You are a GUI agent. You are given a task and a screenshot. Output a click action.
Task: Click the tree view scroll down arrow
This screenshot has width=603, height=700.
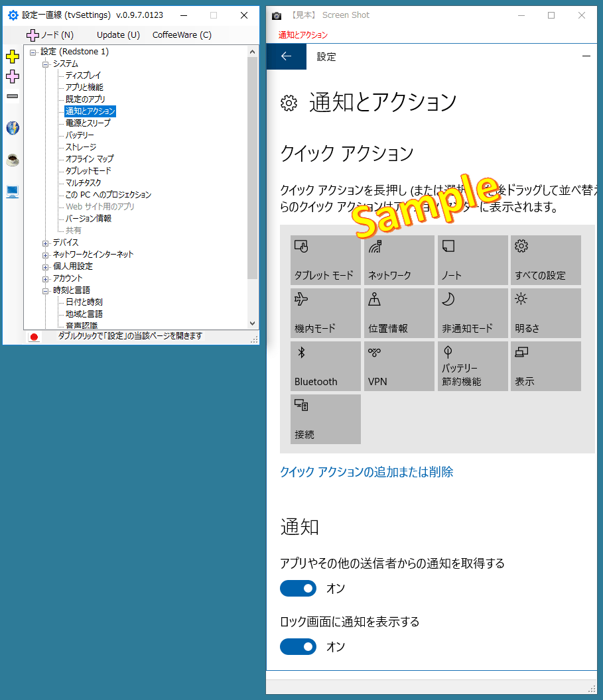(x=252, y=323)
